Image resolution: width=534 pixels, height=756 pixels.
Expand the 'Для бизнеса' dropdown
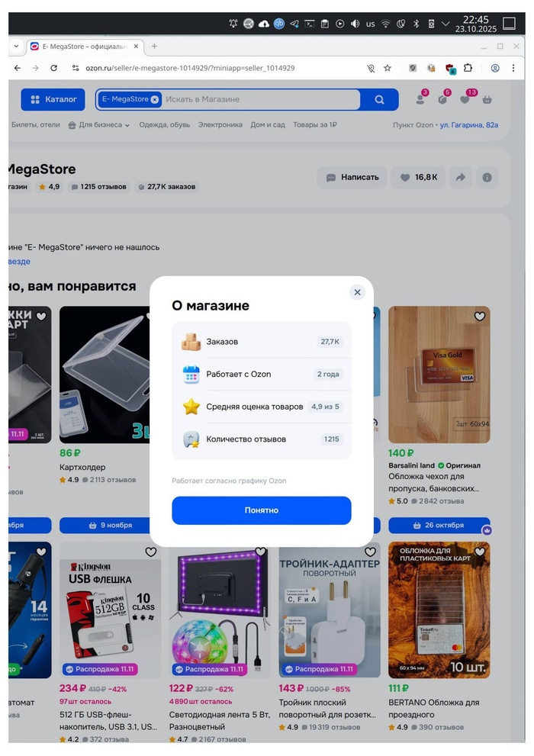[99, 124]
